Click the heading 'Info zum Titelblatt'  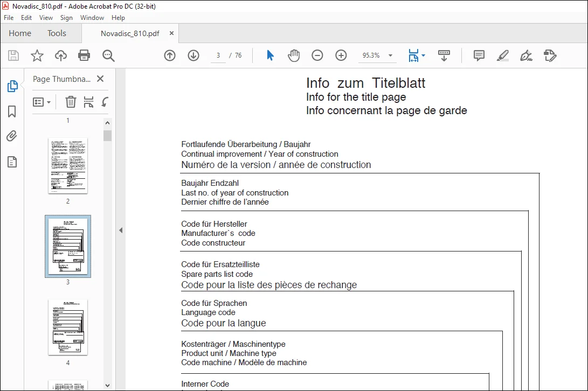(x=365, y=83)
